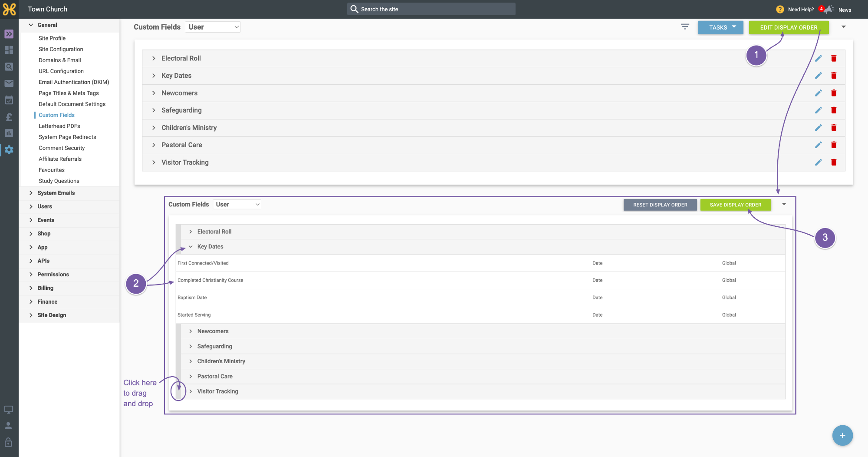Open Domains & Email settings
Viewport: 868px width, 457px height.
pyautogui.click(x=60, y=60)
